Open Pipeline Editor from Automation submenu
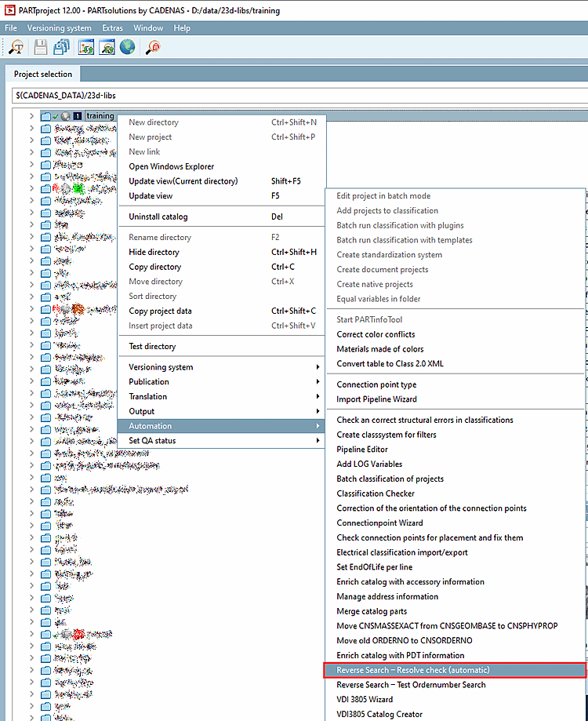The image size is (588, 721). 455,450
